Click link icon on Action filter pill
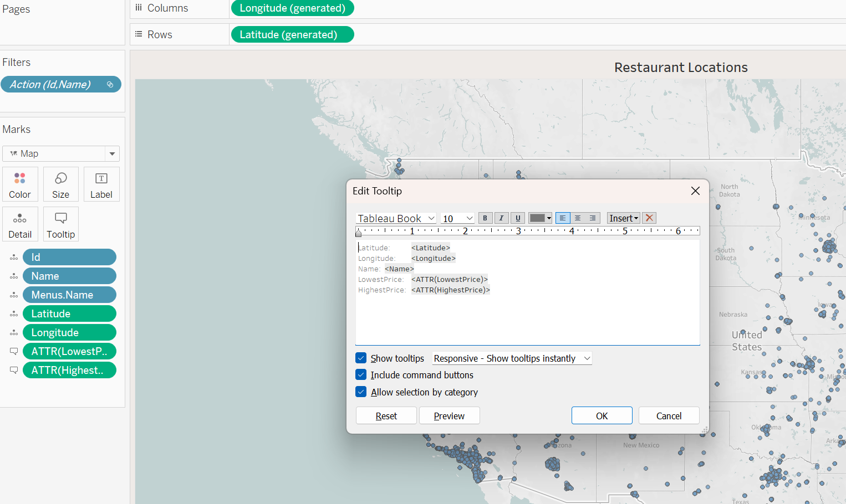Image resolution: width=846 pixels, height=504 pixels. coord(110,85)
